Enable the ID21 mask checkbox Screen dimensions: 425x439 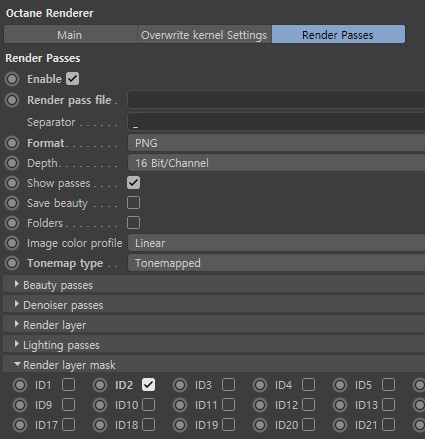pos(388,425)
